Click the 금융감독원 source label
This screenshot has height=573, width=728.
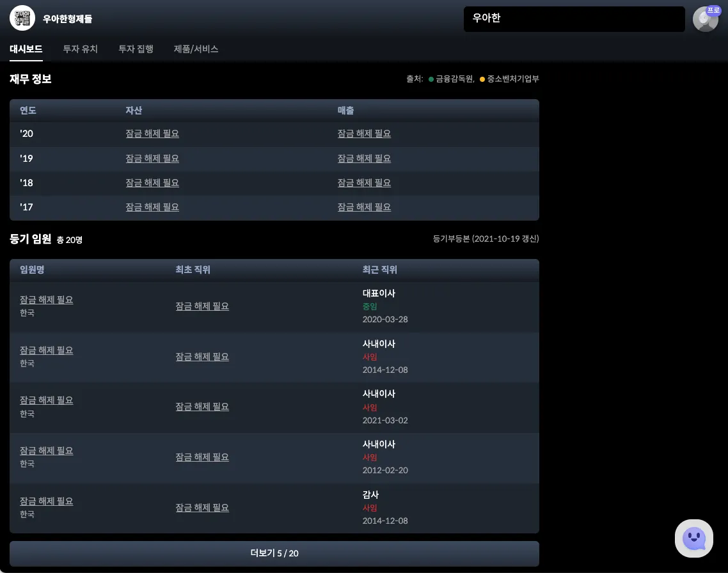(454, 79)
